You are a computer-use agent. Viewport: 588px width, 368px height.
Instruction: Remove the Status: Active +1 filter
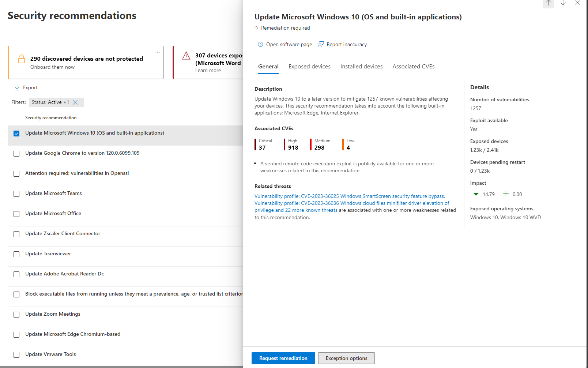(75, 102)
